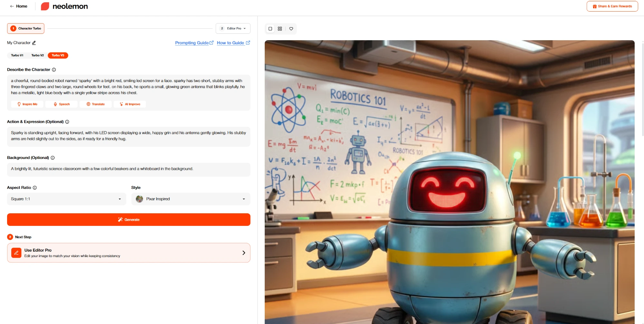Open the Style dropdown
This screenshot has width=644, height=324.
[191, 199]
